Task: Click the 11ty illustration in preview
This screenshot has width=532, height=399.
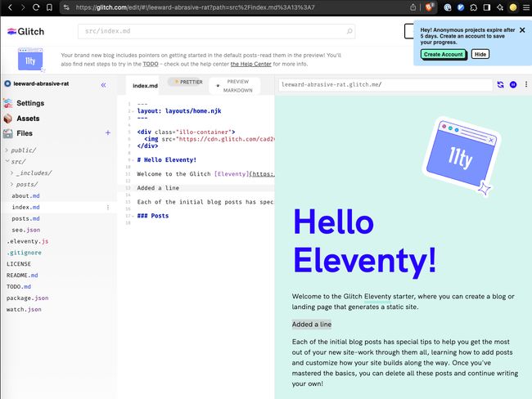Action: [462, 157]
